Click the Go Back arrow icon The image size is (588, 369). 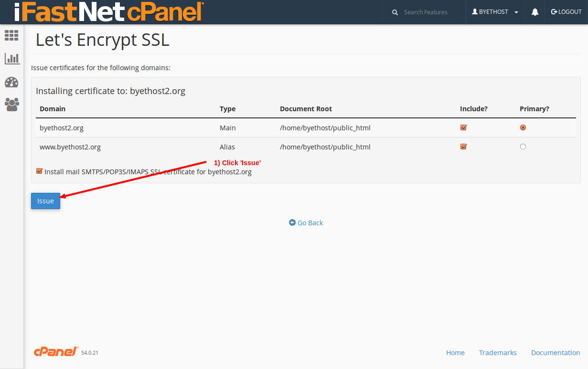point(292,222)
